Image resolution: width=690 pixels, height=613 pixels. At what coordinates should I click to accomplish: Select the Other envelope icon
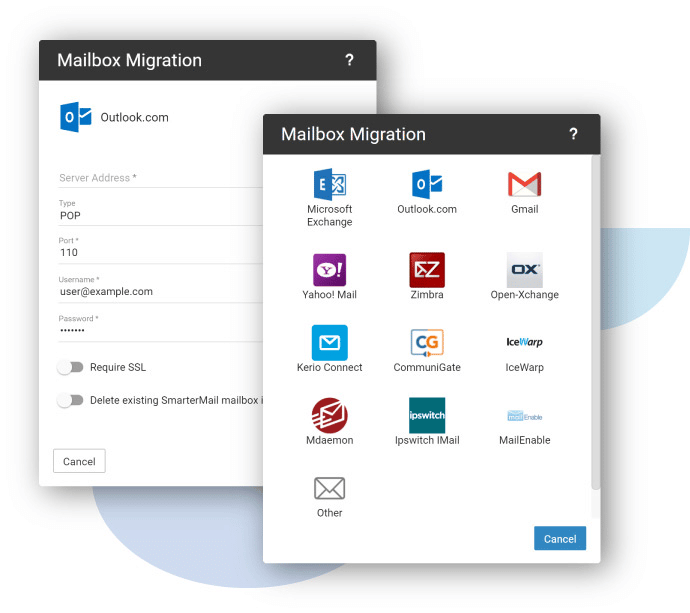329,488
